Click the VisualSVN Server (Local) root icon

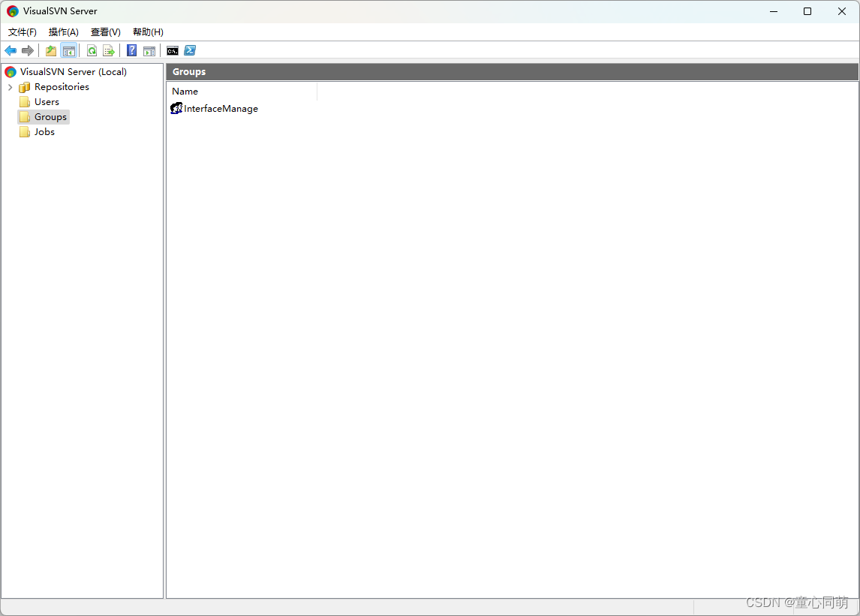coord(11,72)
